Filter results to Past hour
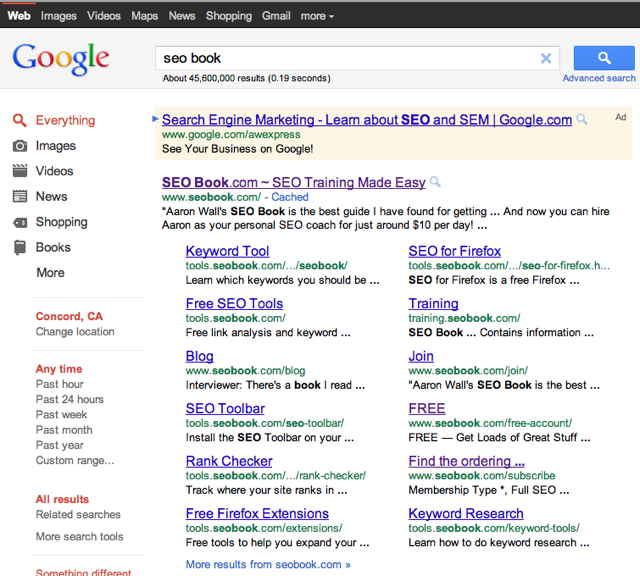The image size is (640, 576). point(60,384)
